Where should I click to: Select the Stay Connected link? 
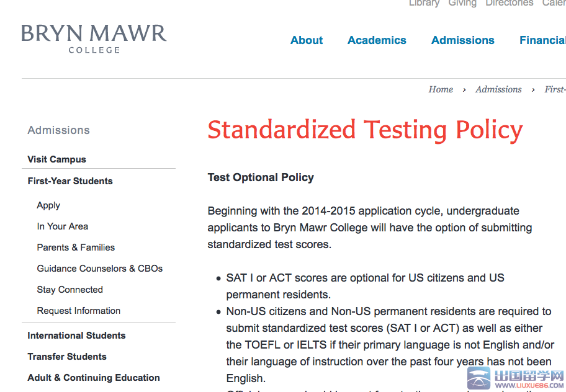click(x=70, y=290)
